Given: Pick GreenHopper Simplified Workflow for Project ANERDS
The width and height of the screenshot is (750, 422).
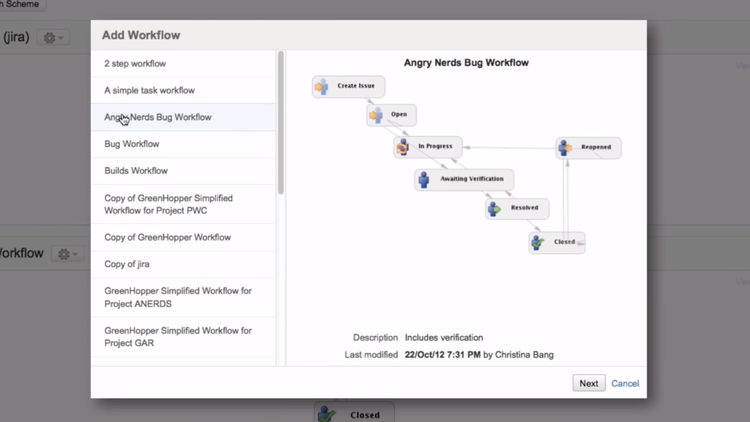Looking at the screenshot, I should [x=183, y=297].
